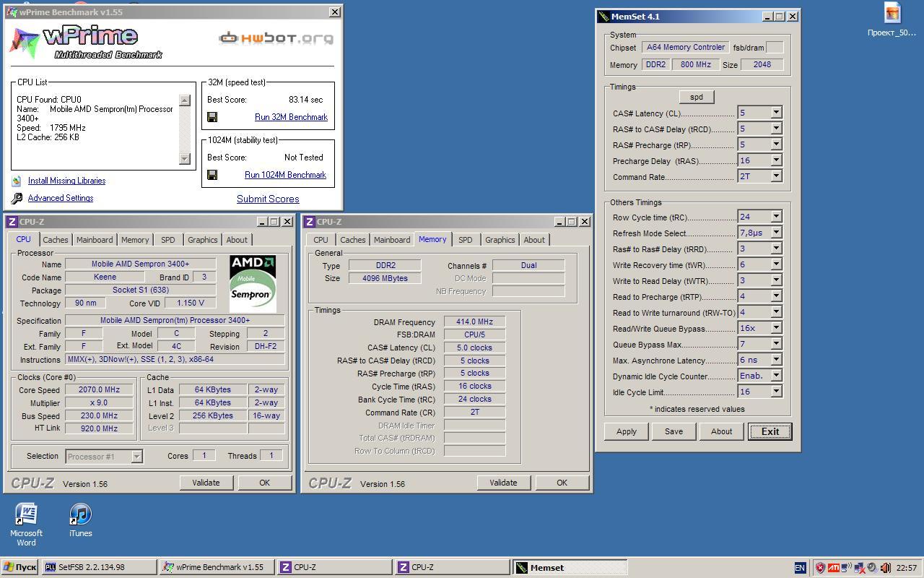Viewport: 924px width, 578px height.
Task: Switch to the Graphics tab in right CPU-Z window
Action: pos(500,240)
